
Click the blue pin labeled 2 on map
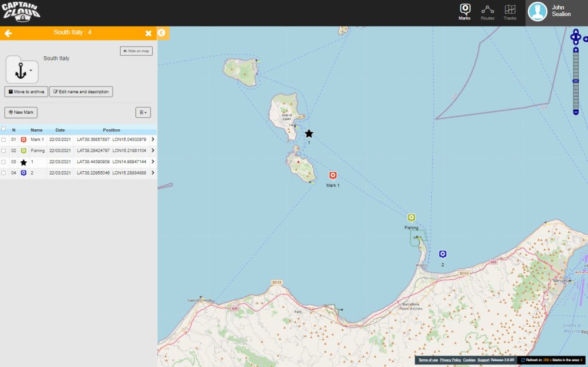click(x=443, y=254)
